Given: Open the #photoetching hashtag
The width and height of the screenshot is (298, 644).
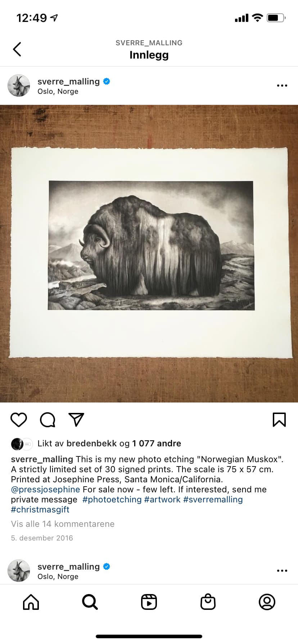Looking at the screenshot, I should point(112,500).
